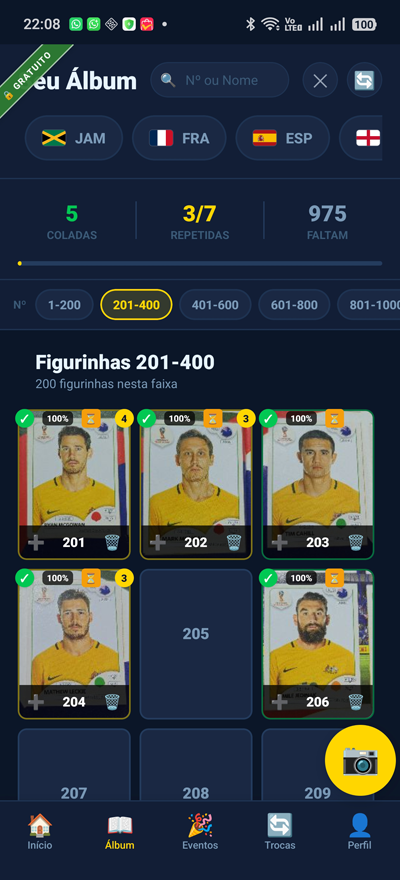Tap the yellow camera scan button
The image size is (400, 880).
tap(360, 760)
